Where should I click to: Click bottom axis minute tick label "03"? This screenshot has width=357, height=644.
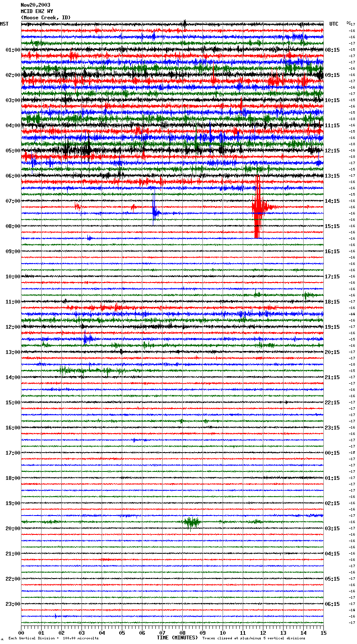pos(81,633)
